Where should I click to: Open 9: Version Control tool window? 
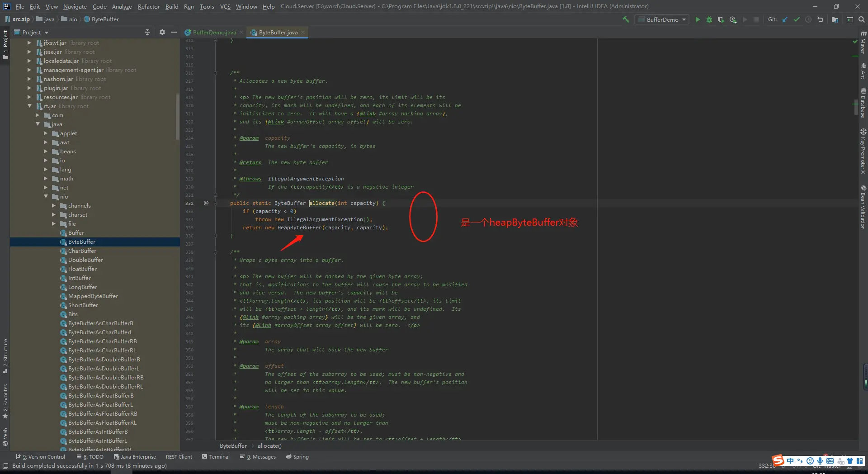tap(41, 457)
